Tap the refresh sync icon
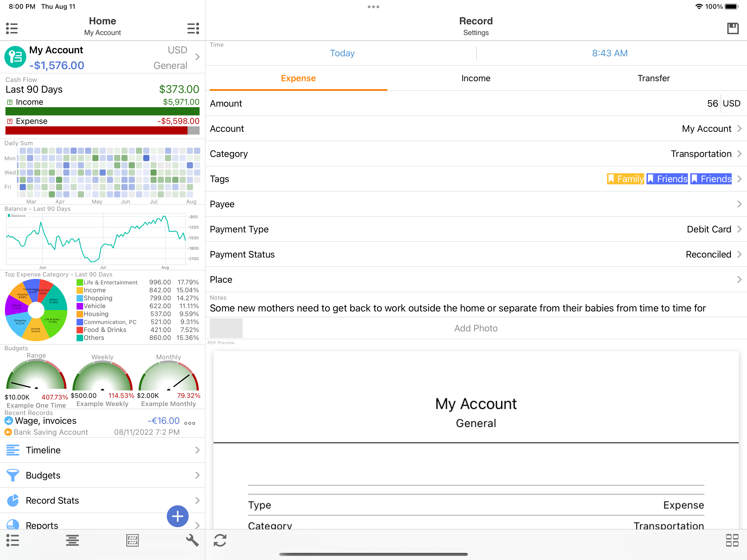747x560 pixels. (x=220, y=540)
